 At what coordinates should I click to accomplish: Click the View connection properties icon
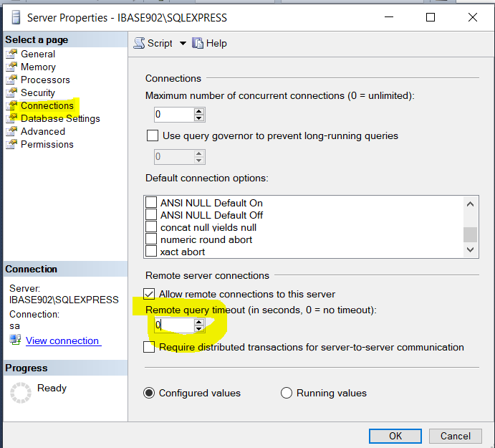[x=15, y=340]
